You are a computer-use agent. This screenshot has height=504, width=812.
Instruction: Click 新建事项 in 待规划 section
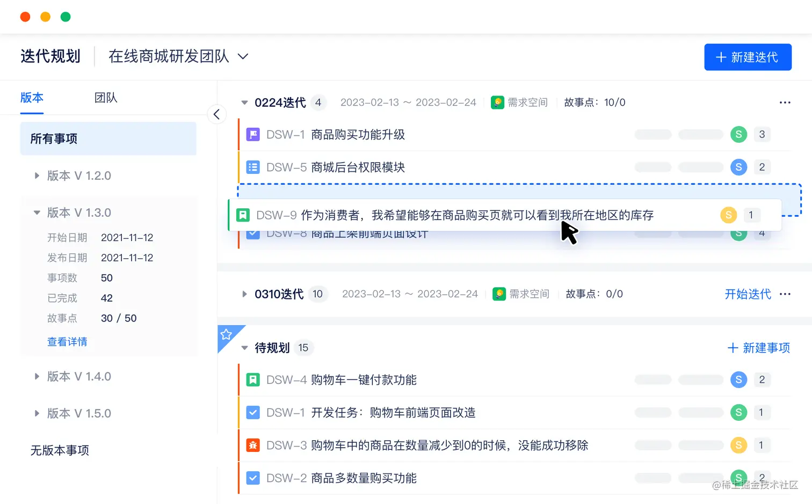[x=758, y=348]
